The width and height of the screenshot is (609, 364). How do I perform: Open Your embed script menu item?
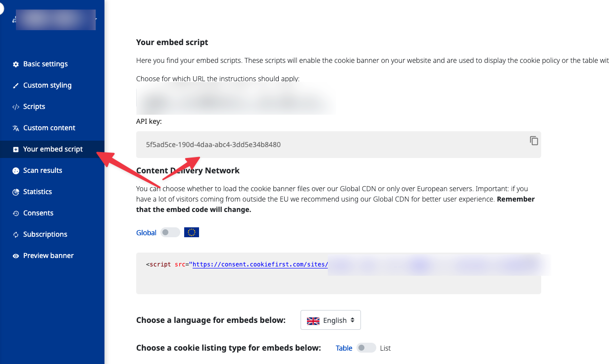coord(52,149)
